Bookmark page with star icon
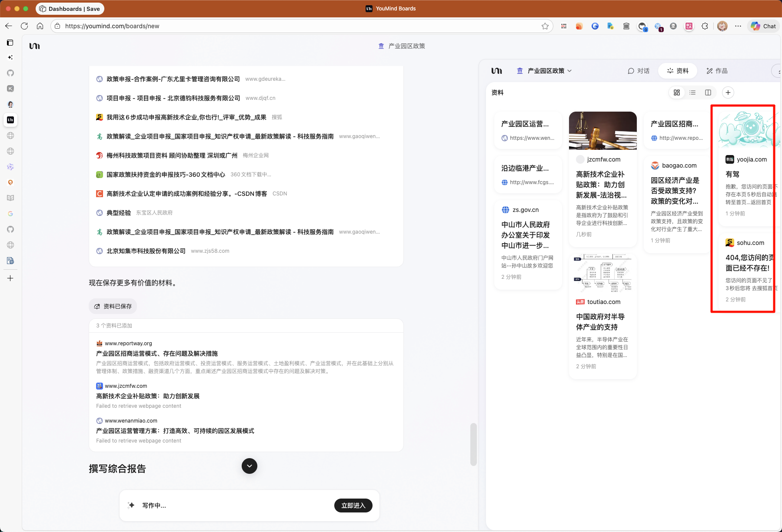This screenshot has height=532, width=782. 545,26
